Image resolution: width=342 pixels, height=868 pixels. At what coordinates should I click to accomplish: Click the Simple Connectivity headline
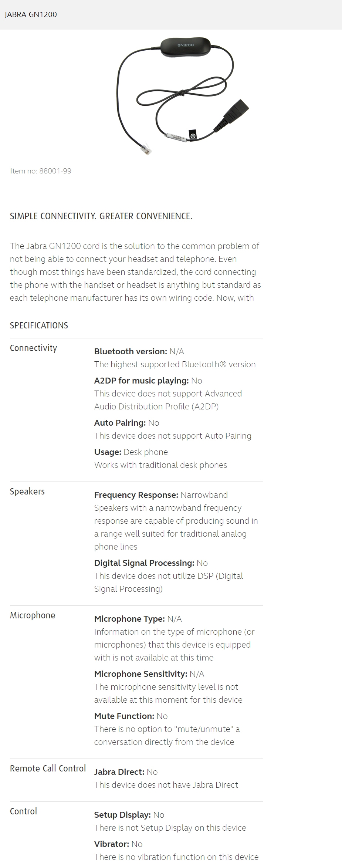click(101, 216)
